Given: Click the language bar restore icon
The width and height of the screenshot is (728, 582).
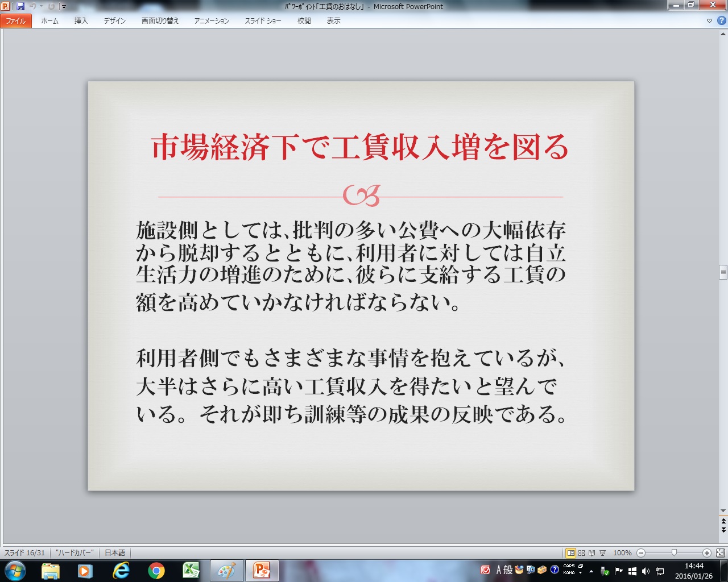Looking at the screenshot, I should [x=580, y=566].
